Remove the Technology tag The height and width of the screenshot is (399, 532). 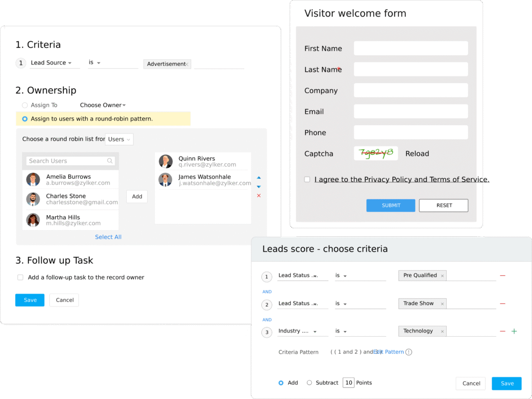click(x=442, y=331)
